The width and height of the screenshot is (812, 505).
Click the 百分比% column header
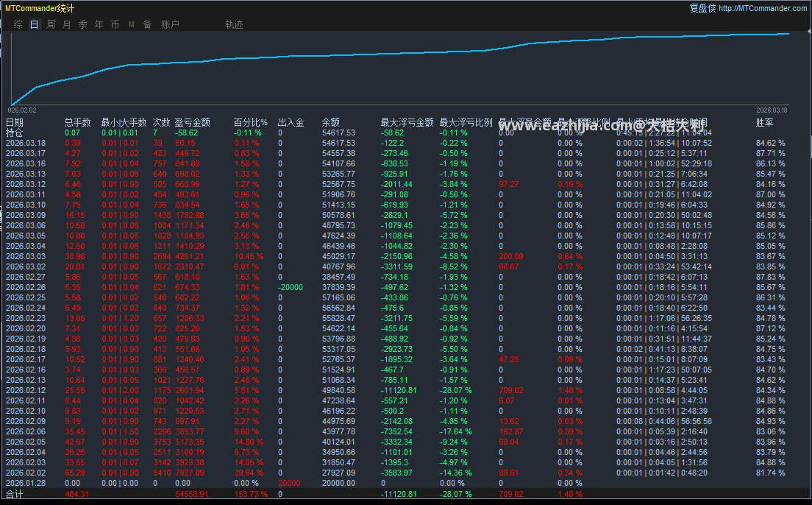click(250, 122)
